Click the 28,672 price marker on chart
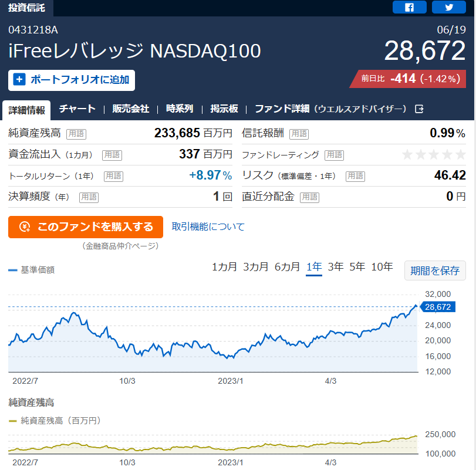 tap(437, 307)
